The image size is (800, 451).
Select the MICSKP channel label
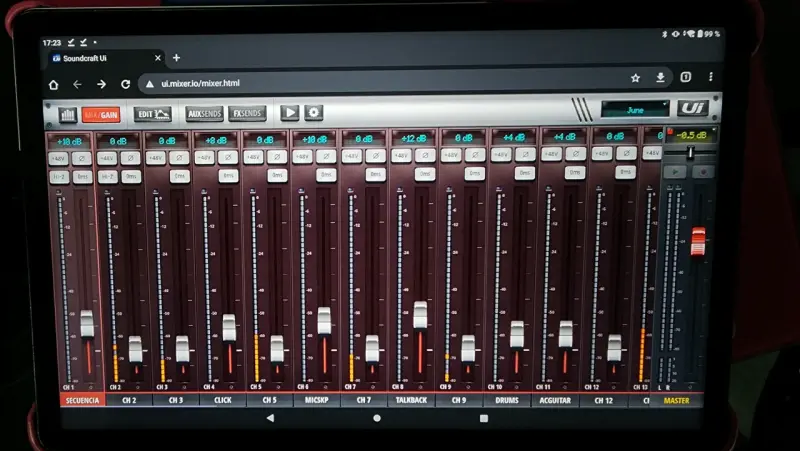tap(317, 400)
